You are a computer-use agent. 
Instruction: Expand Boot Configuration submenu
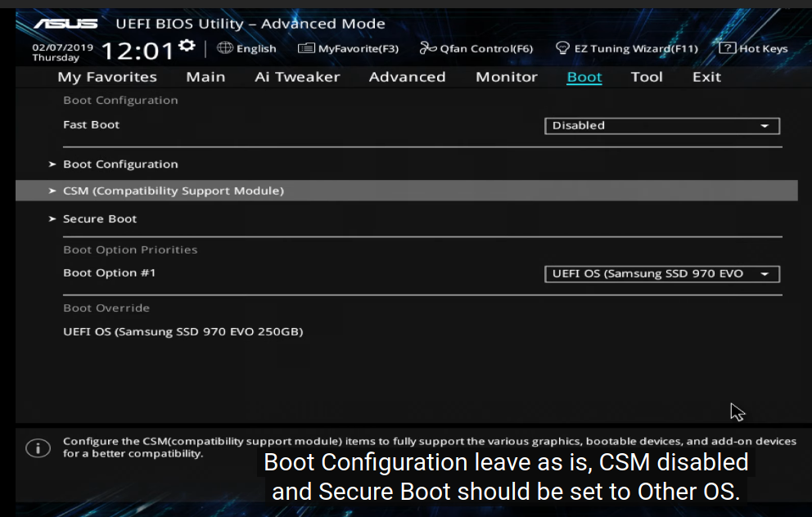pos(120,164)
